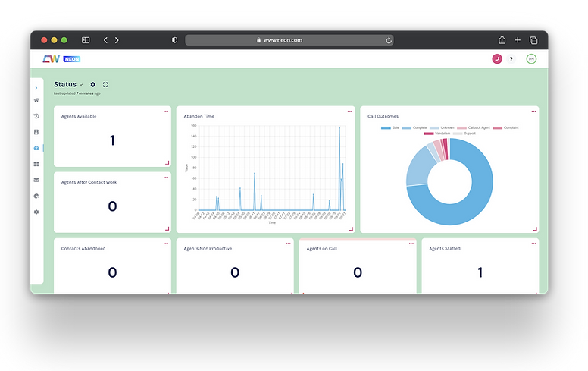The height and width of the screenshot is (371, 588).
Task: Reload the page via browser refresh icon
Action: click(x=389, y=40)
